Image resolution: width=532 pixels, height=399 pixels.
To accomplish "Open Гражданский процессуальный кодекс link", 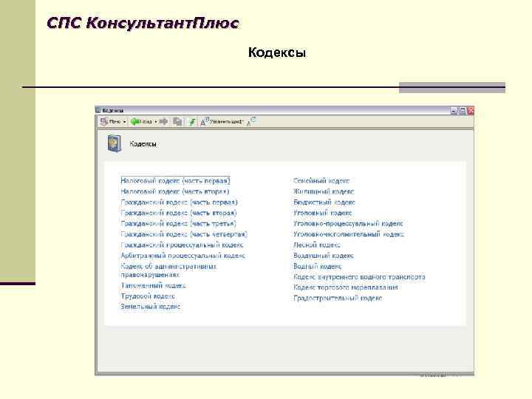I will coord(183,245).
